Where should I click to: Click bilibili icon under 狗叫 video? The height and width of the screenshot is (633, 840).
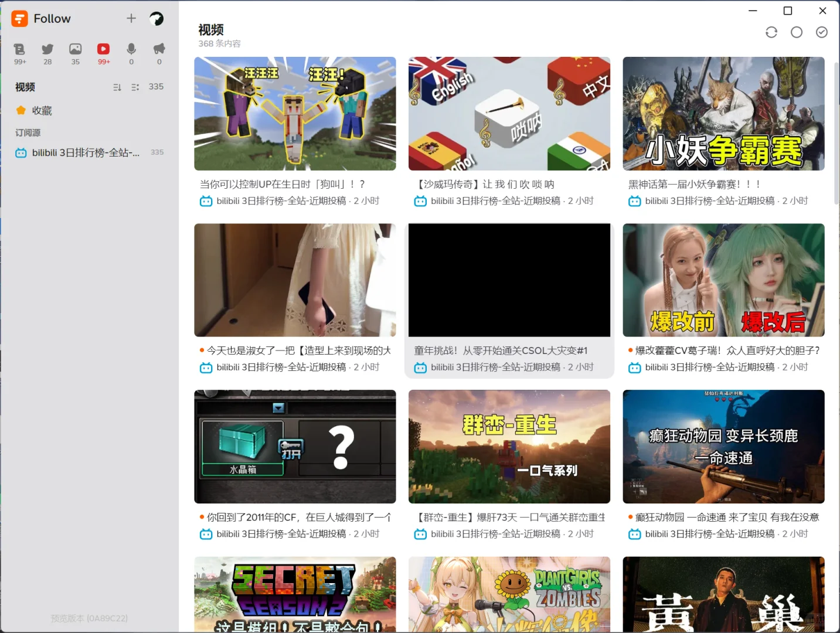tap(206, 202)
